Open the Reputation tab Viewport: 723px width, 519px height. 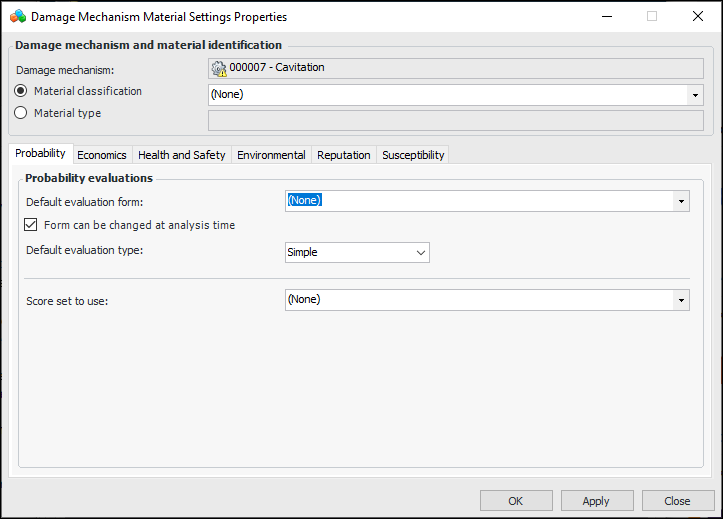click(344, 155)
